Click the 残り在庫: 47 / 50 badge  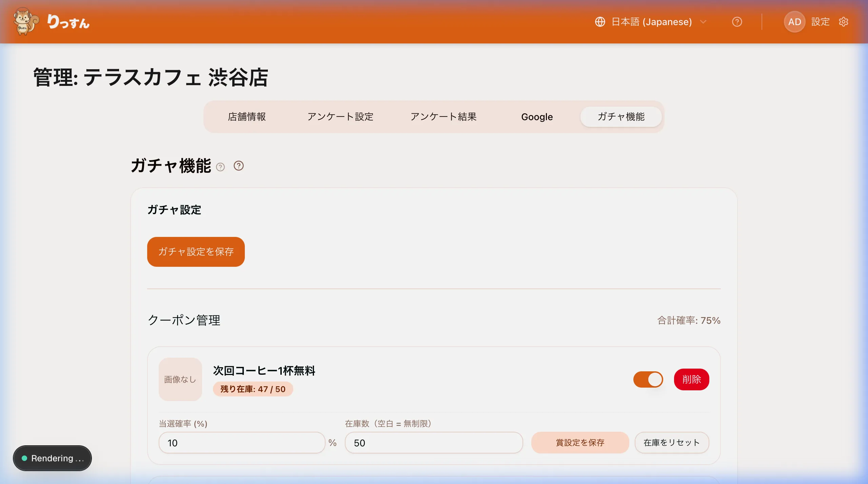253,389
